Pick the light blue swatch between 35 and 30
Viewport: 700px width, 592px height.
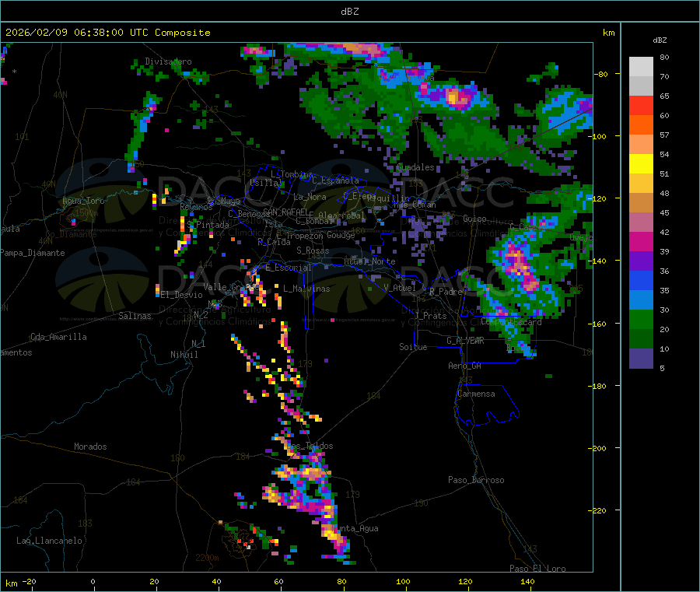point(641,300)
